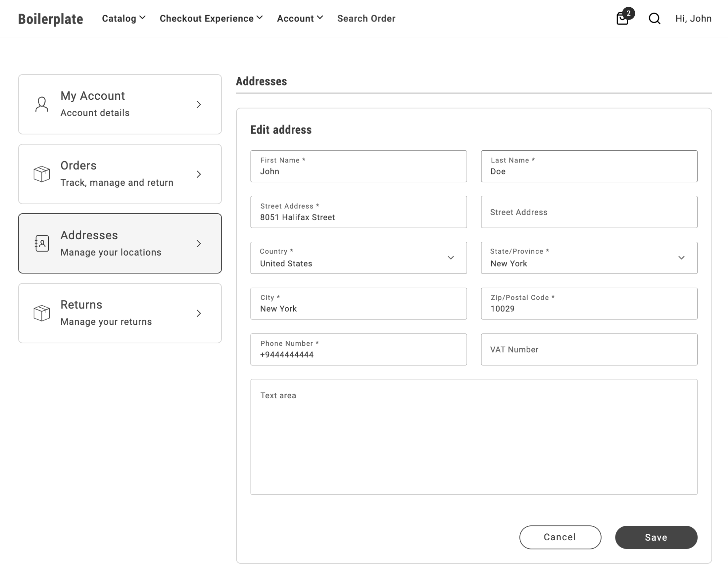Click the Orders navigation arrow expander
This screenshot has width=728, height=572.
coord(199,174)
